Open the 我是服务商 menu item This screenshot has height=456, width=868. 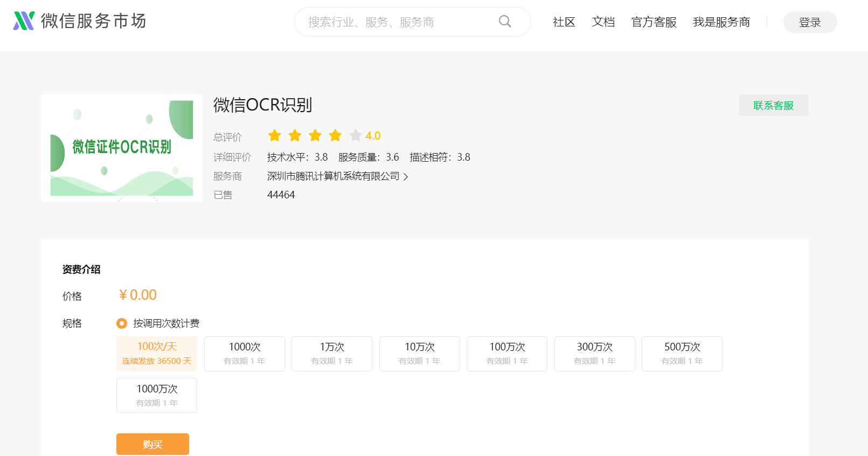coord(721,22)
